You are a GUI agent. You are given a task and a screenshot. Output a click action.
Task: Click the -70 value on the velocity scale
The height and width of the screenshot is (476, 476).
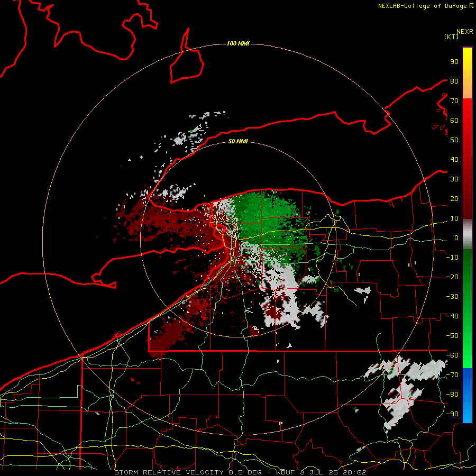pyautogui.click(x=452, y=375)
